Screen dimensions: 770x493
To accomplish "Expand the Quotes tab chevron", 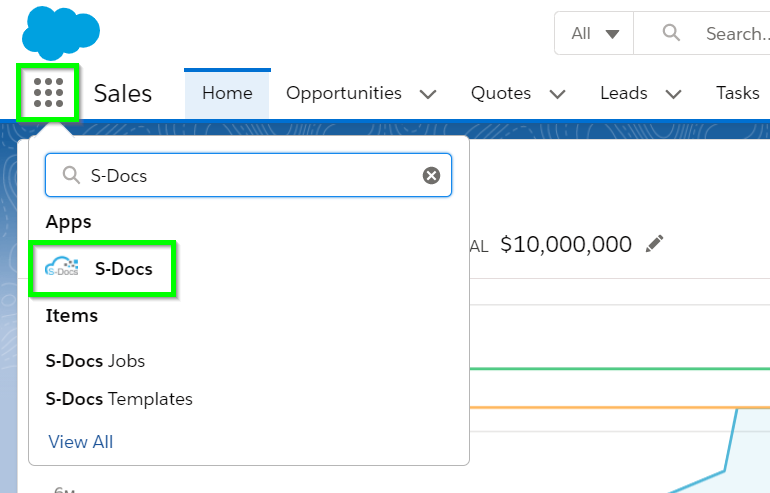I will [x=557, y=93].
